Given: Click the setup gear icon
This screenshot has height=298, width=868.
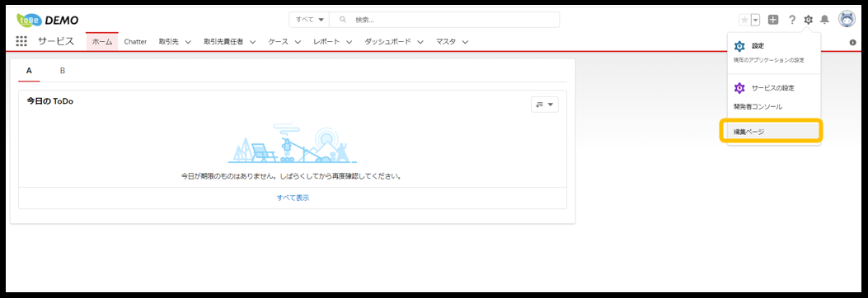Looking at the screenshot, I should [x=808, y=20].
